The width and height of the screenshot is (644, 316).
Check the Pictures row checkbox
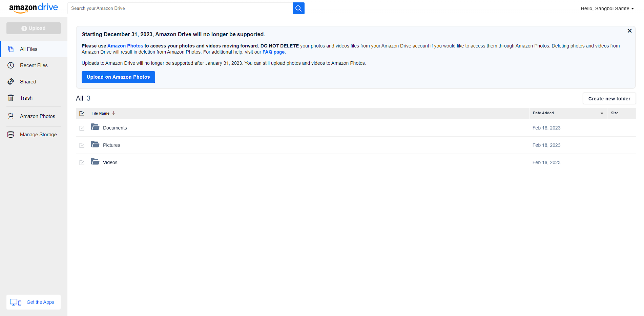[x=82, y=145]
